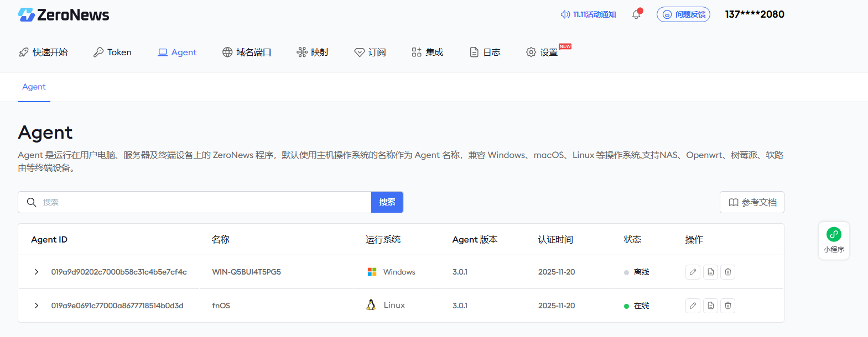Screen dimensions: 868x337
Task: Delete the fnOS agent via trash icon
Action: point(728,306)
